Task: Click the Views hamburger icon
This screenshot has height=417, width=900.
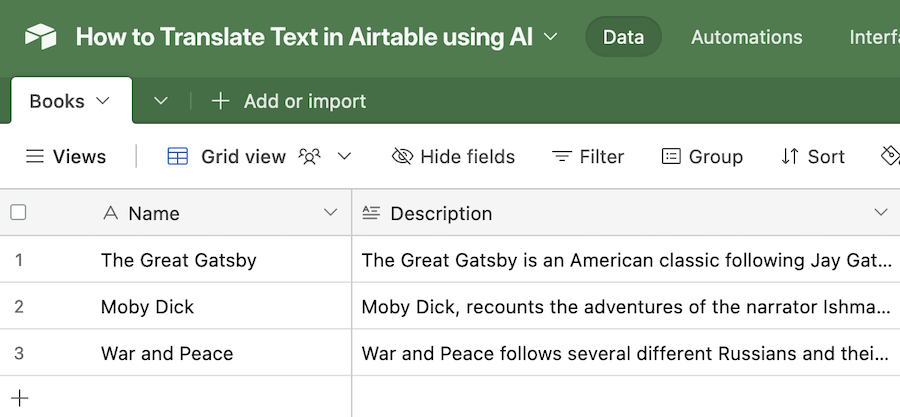Action: tap(35, 157)
